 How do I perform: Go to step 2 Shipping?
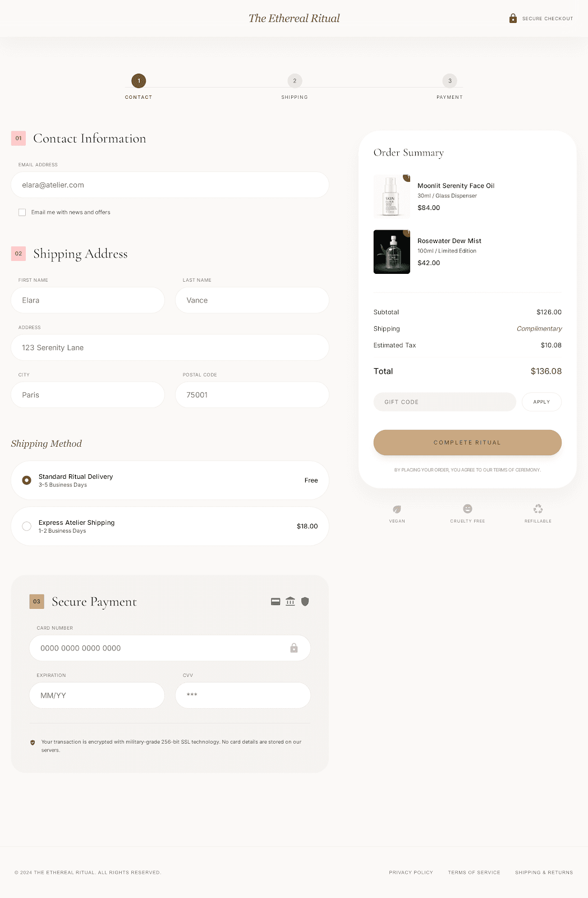coord(295,81)
